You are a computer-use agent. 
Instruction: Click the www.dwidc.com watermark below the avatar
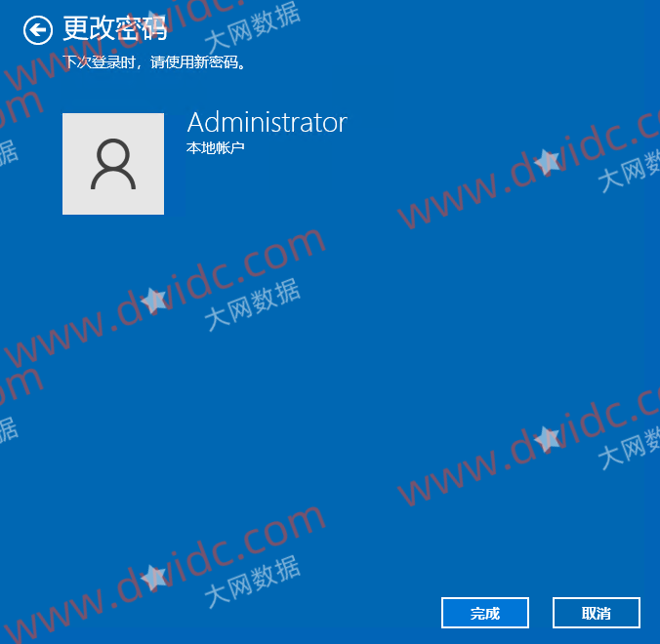[164, 295]
